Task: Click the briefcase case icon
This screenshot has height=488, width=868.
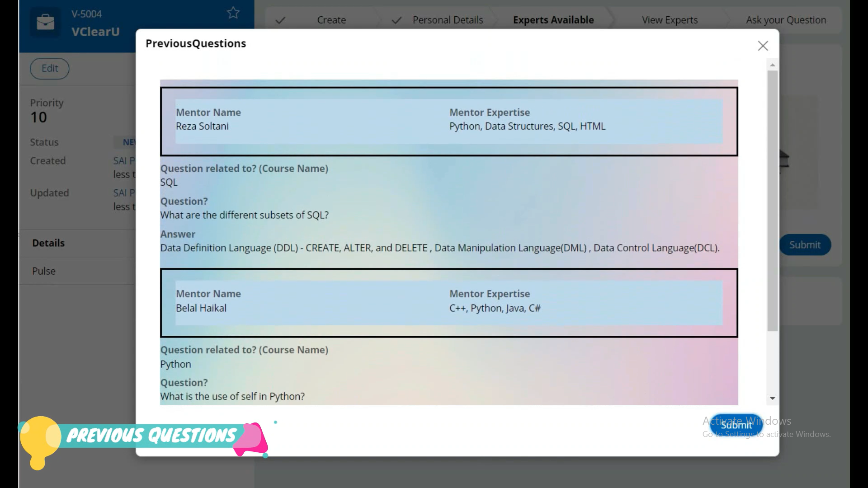Action: [45, 22]
